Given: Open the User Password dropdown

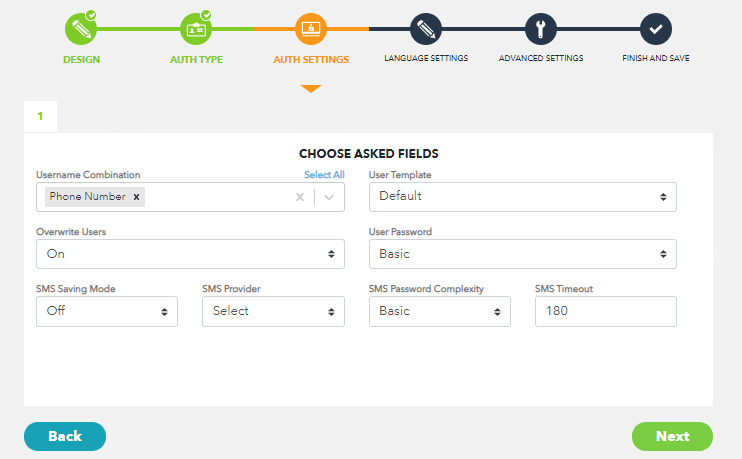Looking at the screenshot, I should (522, 254).
